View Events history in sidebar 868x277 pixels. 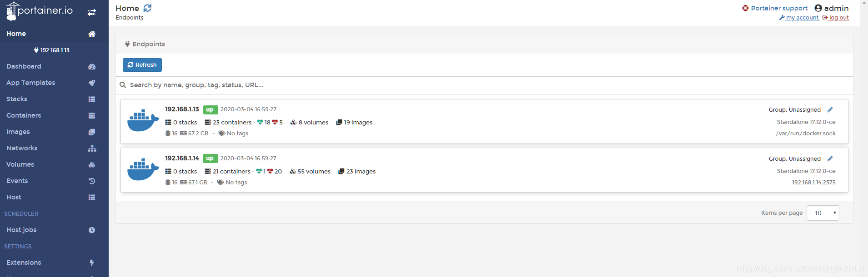(17, 181)
